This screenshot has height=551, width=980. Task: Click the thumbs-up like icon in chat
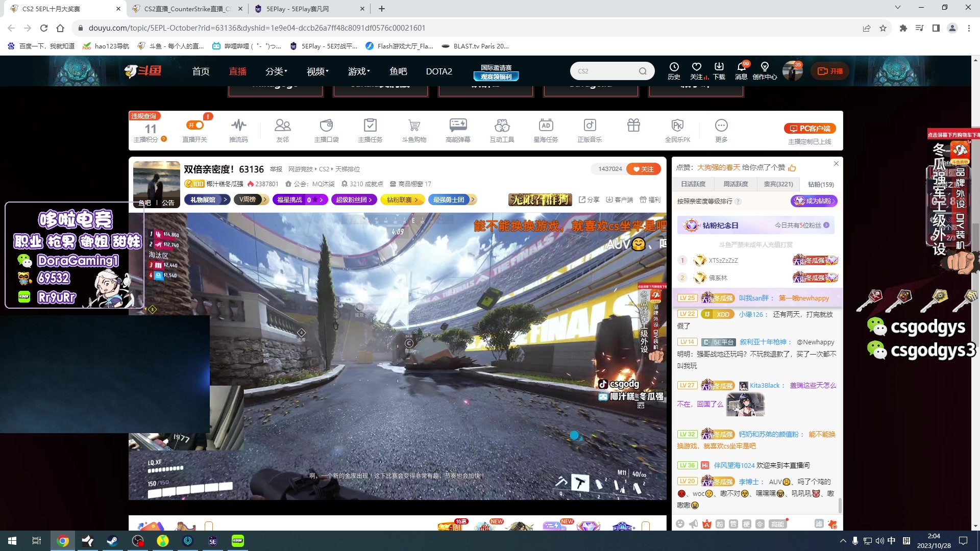792,168
